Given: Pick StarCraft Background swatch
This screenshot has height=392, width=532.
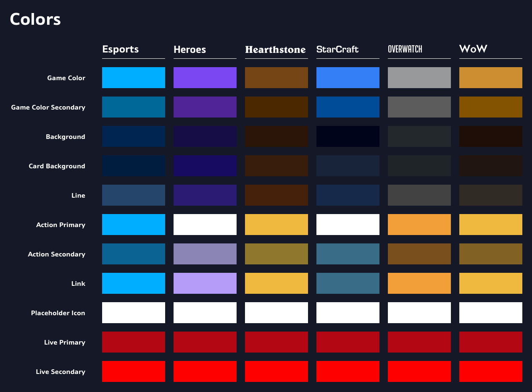Looking at the screenshot, I should click(x=348, y=136).
